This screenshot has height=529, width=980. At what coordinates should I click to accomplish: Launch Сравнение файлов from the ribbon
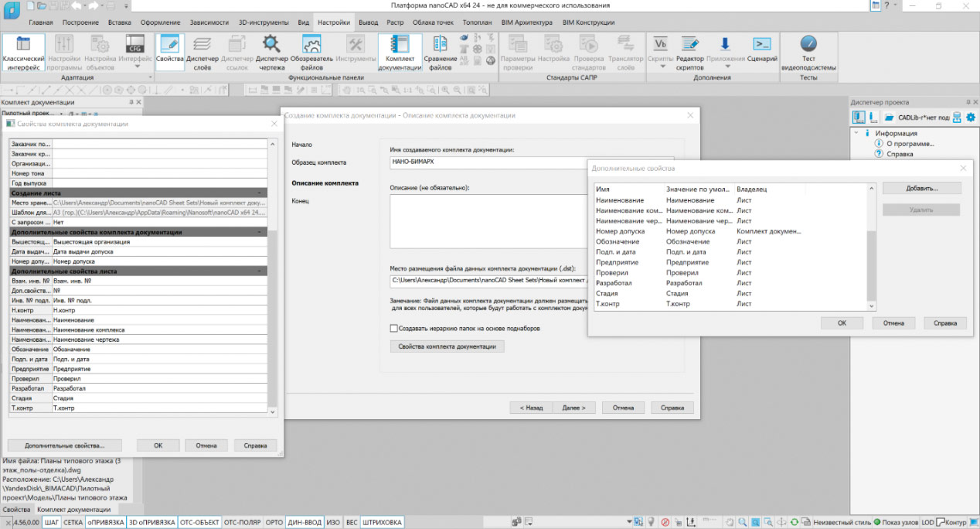point(440,53)
